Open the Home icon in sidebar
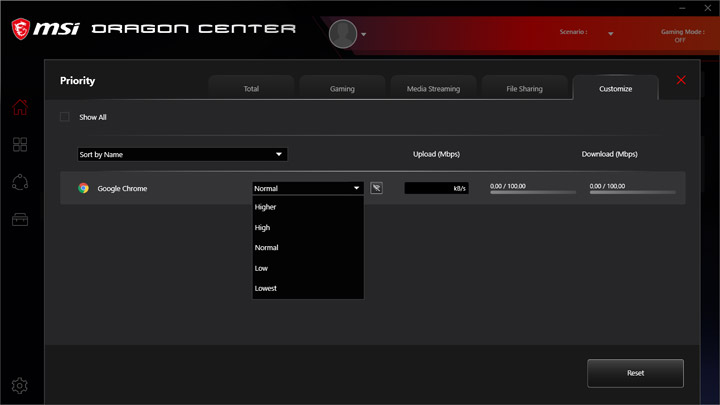The width and height of the screenshot is (720, 405). (20, 107)
